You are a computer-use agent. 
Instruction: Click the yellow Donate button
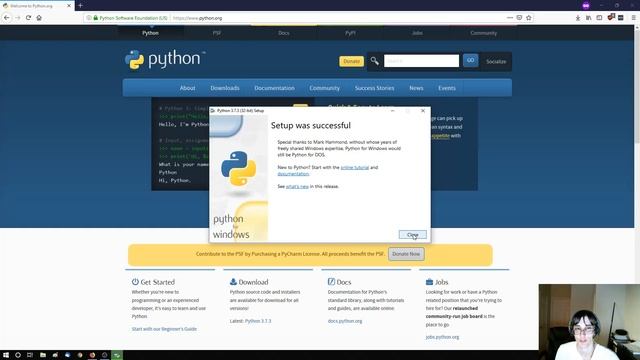pos(351,61)
